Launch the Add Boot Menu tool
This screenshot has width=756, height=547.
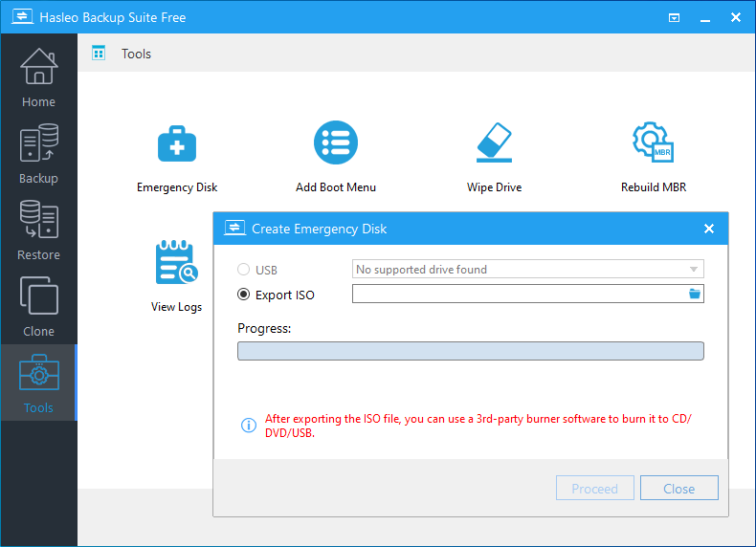pos(336,158)
